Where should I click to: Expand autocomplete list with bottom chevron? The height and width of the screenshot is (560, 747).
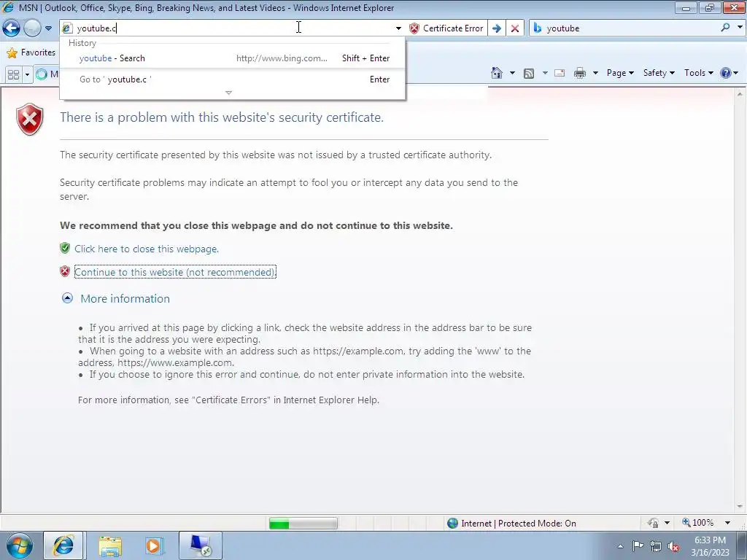(x=228, y=93)
